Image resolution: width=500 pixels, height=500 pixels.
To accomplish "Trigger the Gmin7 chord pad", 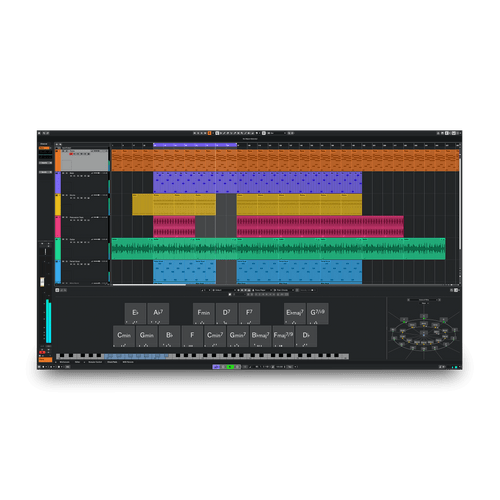I will click(238, 336).
